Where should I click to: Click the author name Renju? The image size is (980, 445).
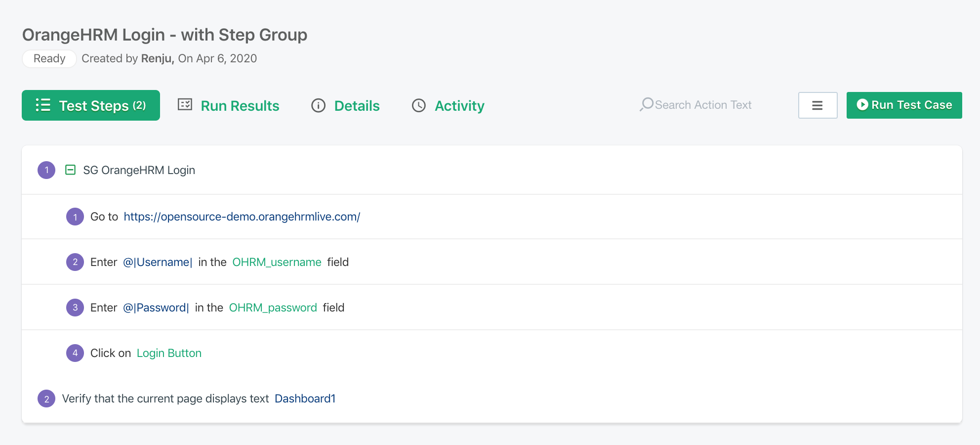[x=158, y=58]
